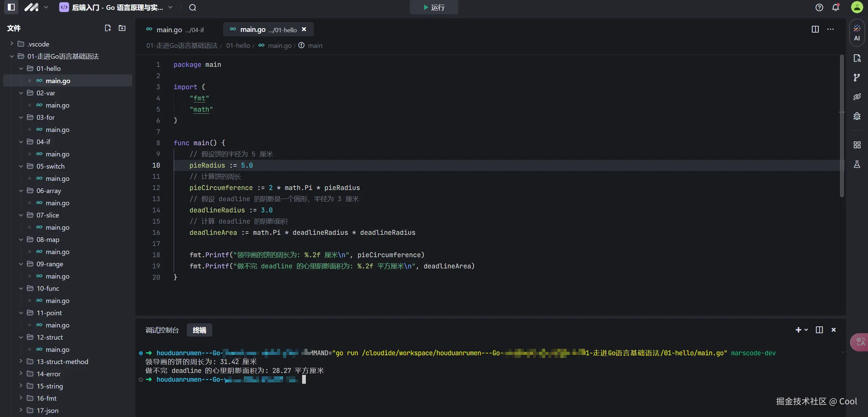Toggle split terminal panel button

(819, 330)
